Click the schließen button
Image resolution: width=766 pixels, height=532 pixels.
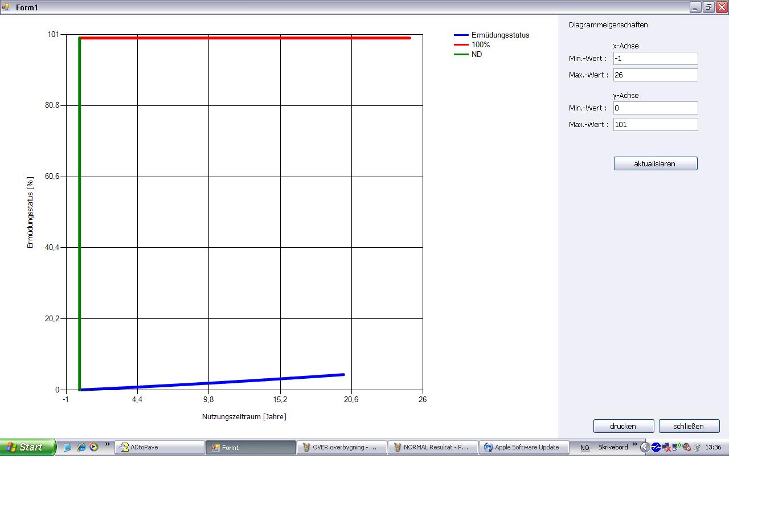tap(689, 426)
